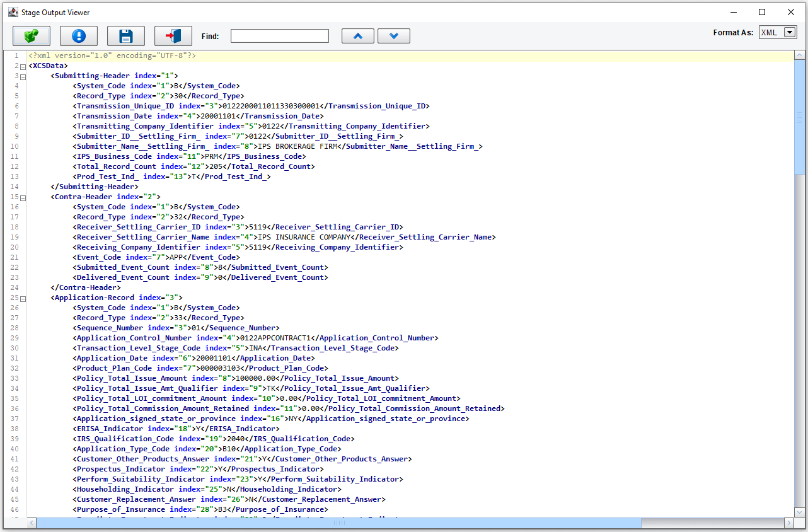Click the Application_Type_Code B10 line
Screen dimensions: 808x532
[x=207, y=449]
